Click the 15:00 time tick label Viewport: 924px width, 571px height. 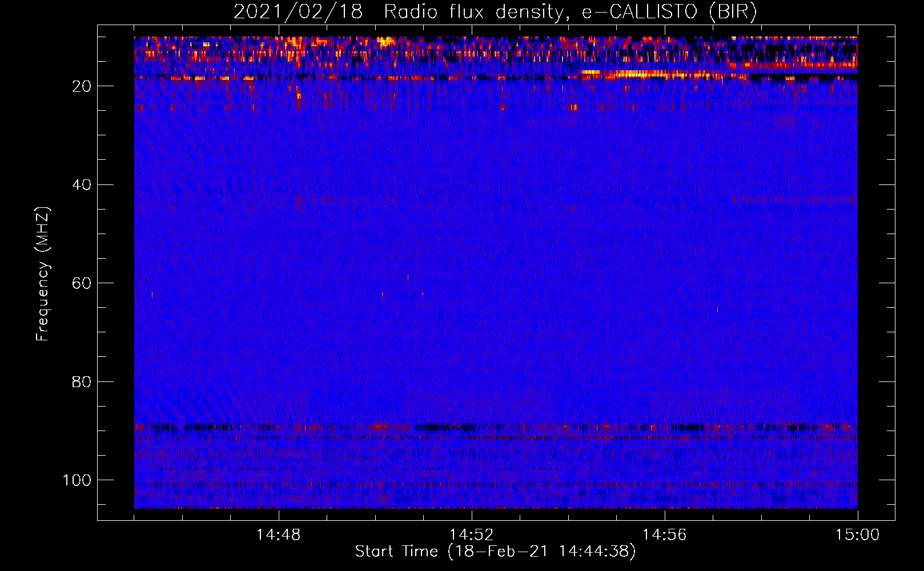tap(857, 535)
